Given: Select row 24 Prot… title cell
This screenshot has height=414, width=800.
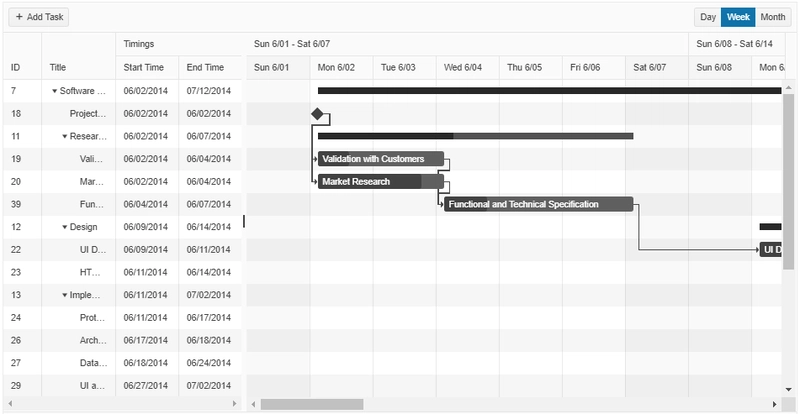Looking at the screenshot, I should coord(79,318).
